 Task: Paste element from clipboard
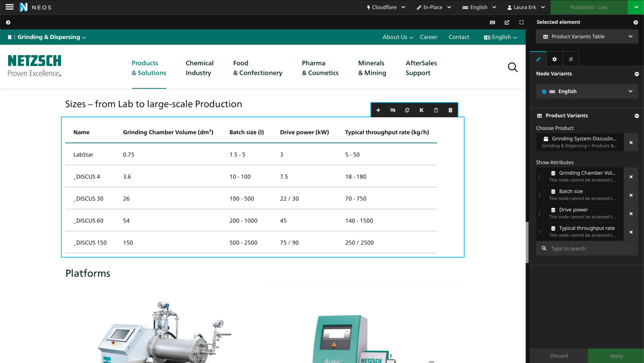(436, 110)
